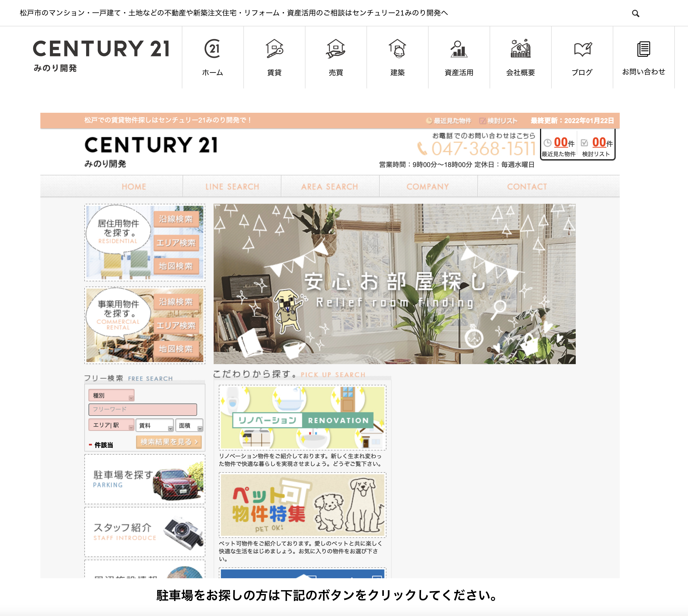
Task: Click residential エリア検索 button
Action: (176, 243)
